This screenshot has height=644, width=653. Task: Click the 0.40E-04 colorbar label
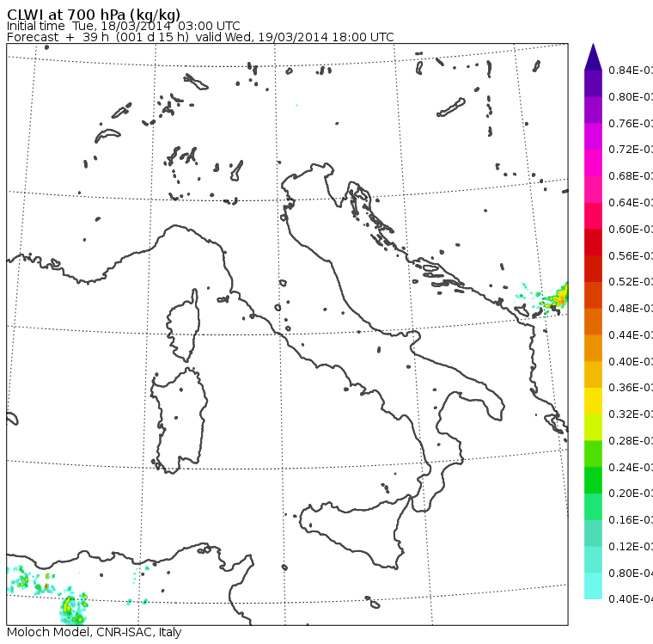pos(631,599)
